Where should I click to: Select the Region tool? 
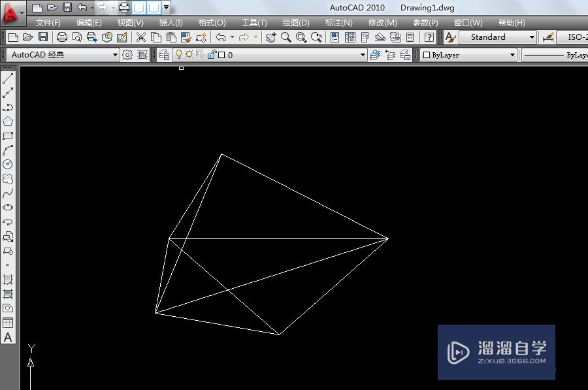click(8, 308)
